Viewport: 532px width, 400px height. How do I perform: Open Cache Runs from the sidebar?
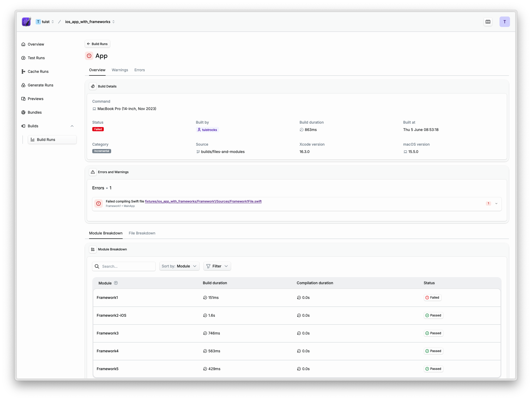(x=38, y=71)
